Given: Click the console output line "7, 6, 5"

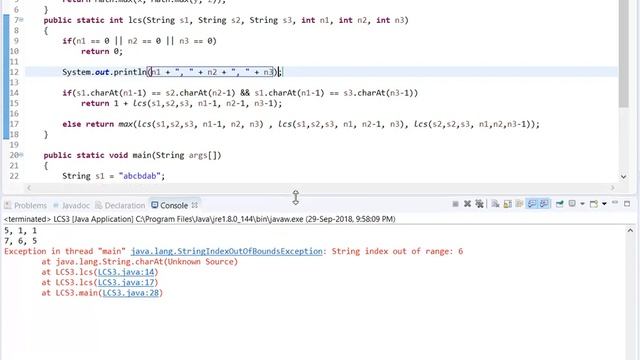Looking at the screenshot, I should click(x=20, y=241).
